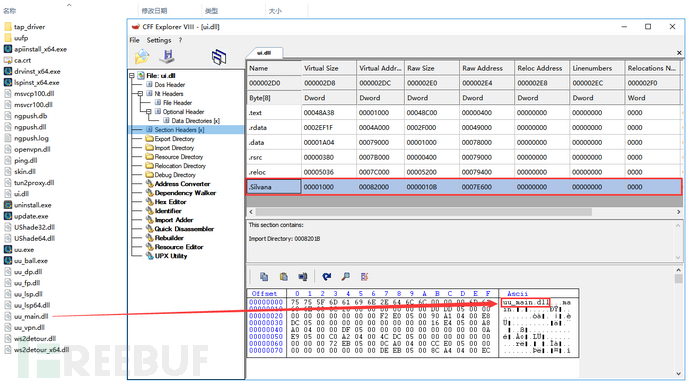690x385 pixels.
Task: Open Quick Disassembler tool
Action: click(x=184, y=229)
